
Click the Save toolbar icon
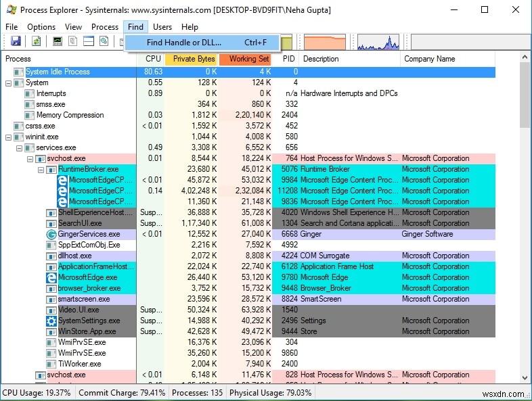click(16, 41)
